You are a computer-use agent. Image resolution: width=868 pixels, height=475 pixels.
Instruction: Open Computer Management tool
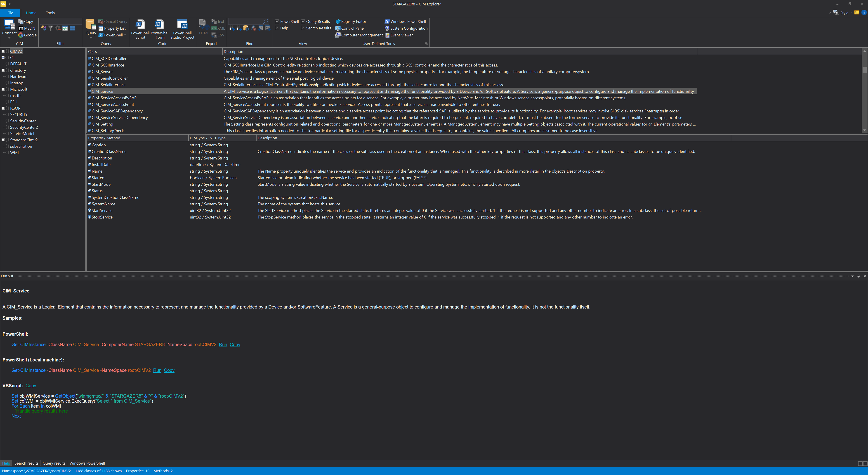[x=359, y=35]
